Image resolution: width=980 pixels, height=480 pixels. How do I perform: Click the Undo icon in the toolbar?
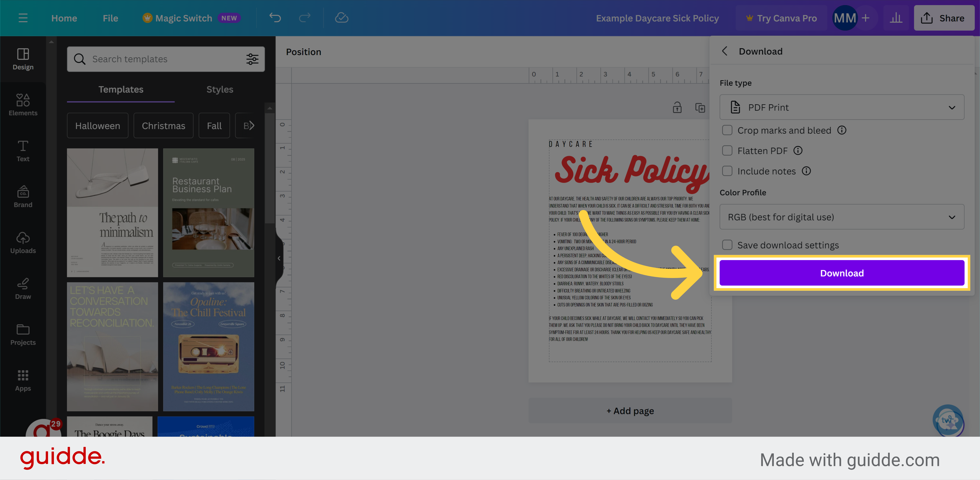coord(275,18)
